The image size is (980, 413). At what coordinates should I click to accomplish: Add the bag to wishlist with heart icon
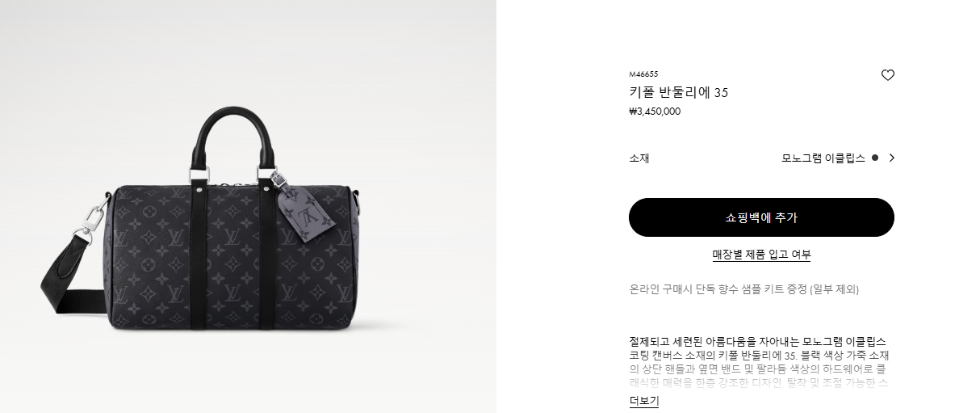click(887, 75)
